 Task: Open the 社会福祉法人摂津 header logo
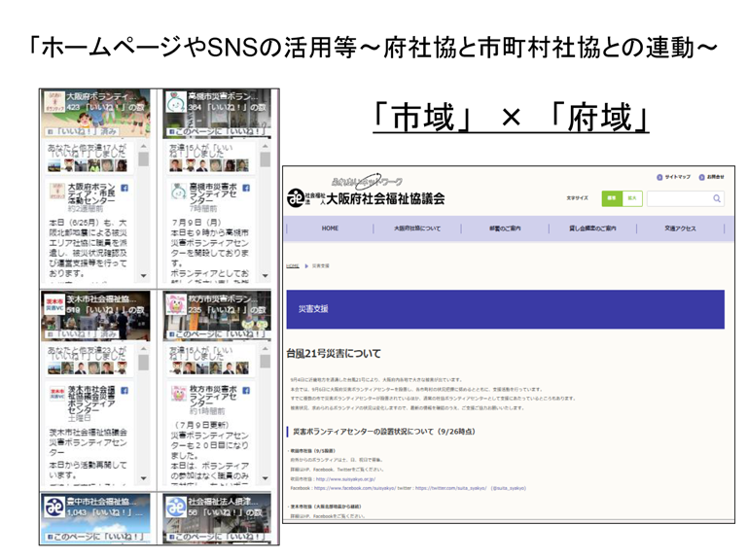pos(176,507)
